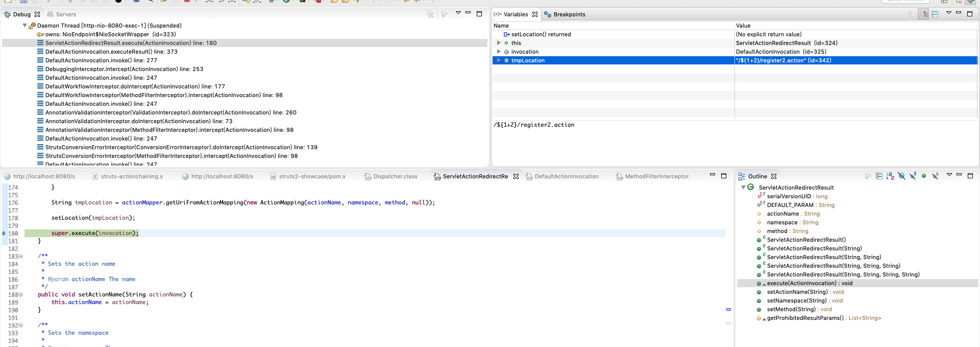Collapse the Daemon Thread tree node
Viewport: 980px width, 347px height.
click(x=24, y=26)
